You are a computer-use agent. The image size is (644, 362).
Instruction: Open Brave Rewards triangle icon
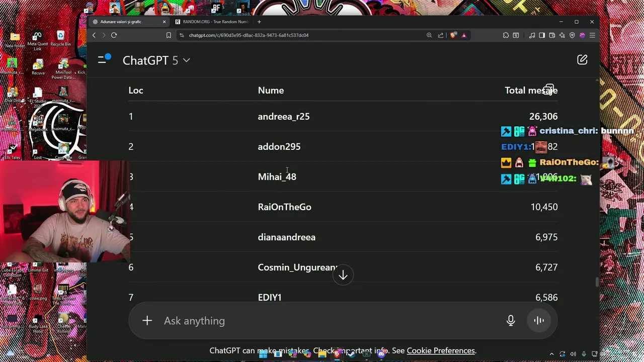click(464, 35)
